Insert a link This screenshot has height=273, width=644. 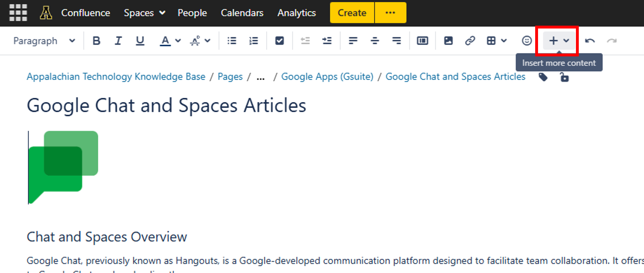click(470, 41)
